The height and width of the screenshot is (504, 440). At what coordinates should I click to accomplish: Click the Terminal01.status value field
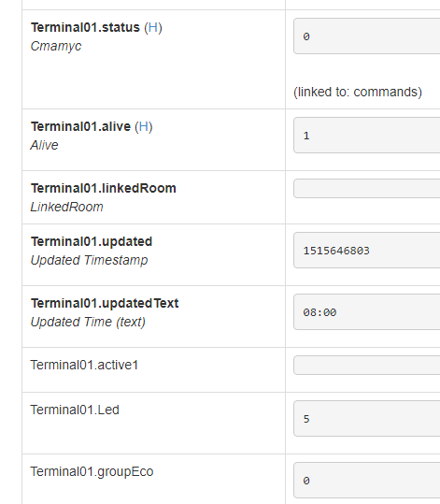[367, 36]
